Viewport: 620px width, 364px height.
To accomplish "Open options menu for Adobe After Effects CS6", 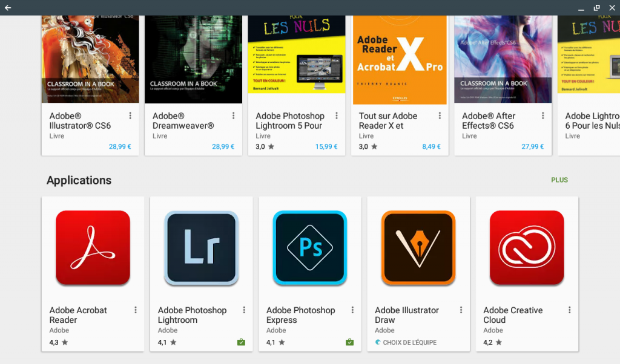I will point(543,115).
